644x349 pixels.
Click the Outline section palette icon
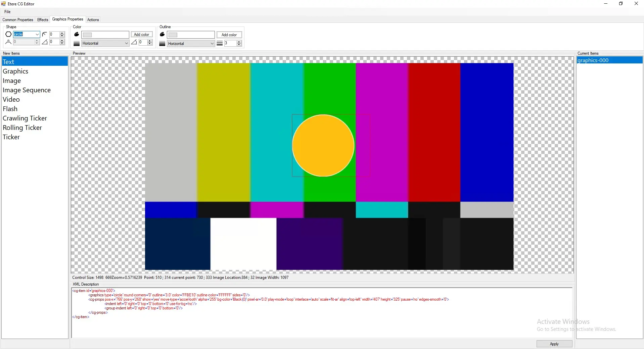click(162, 35)
